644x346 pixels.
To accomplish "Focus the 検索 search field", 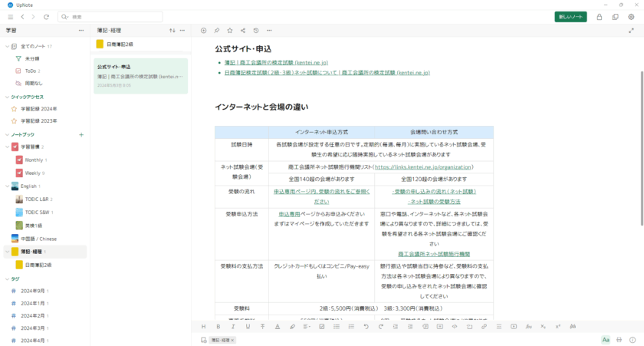I will click(x=110, y=17).
